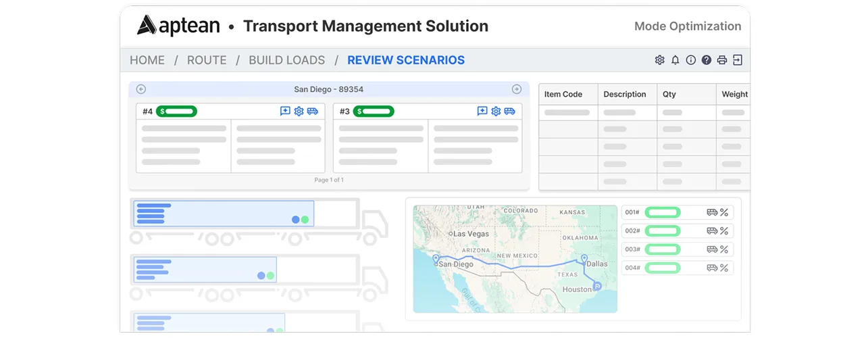Click the Aptean logo
The height and width of the screenshot is (338, 868).
click(178, 26)
